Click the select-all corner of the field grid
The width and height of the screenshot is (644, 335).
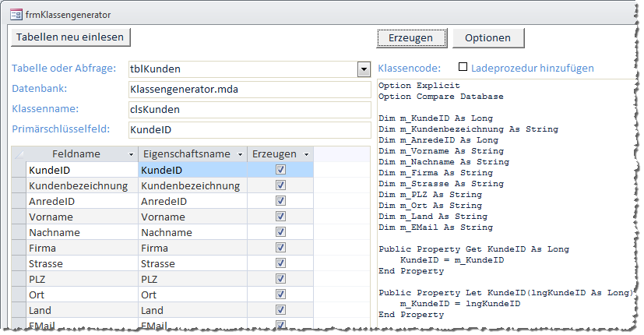(19, 153)
